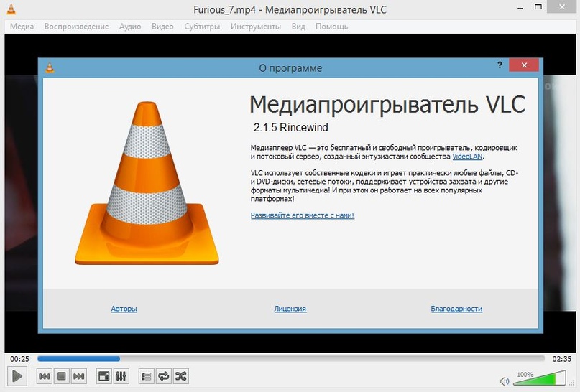Open the Воспроизведение menu
580x392 pixels.
coord(77,27)
